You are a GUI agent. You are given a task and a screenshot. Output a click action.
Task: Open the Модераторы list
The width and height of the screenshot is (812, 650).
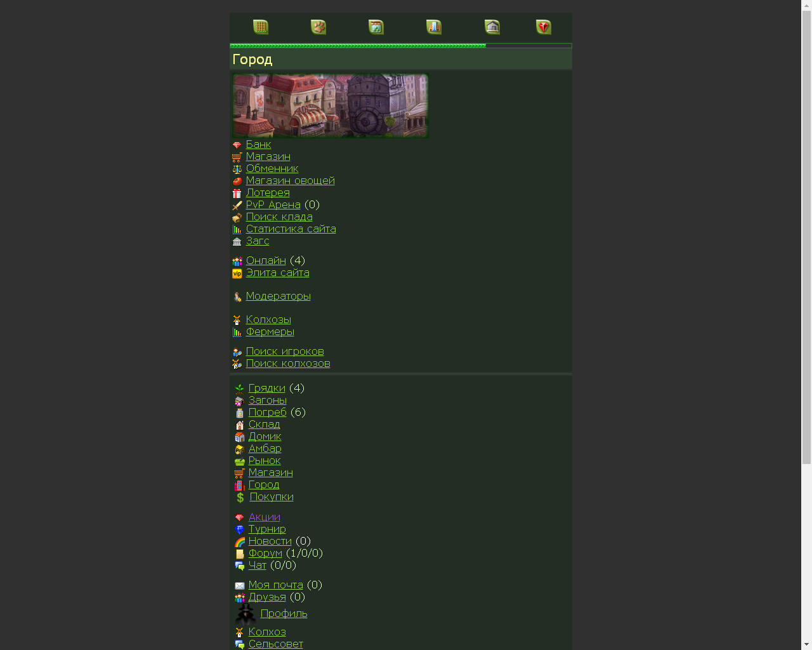click(278, 296)
